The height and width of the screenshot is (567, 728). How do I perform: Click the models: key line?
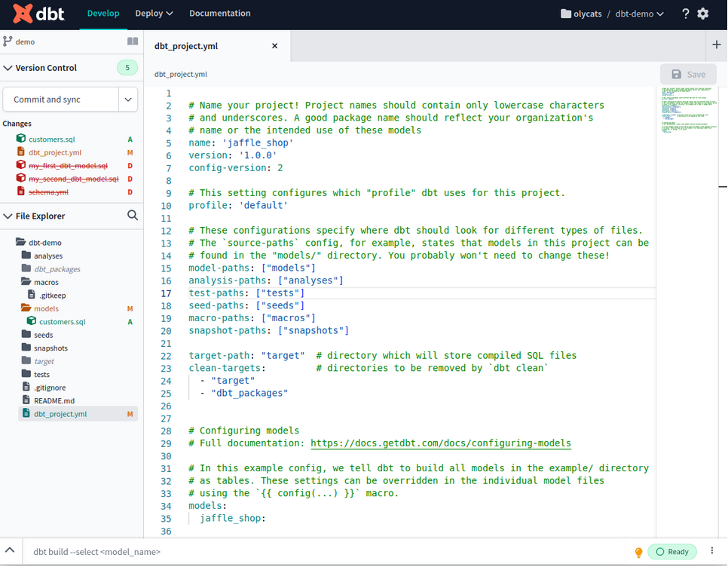coord(207,505)
